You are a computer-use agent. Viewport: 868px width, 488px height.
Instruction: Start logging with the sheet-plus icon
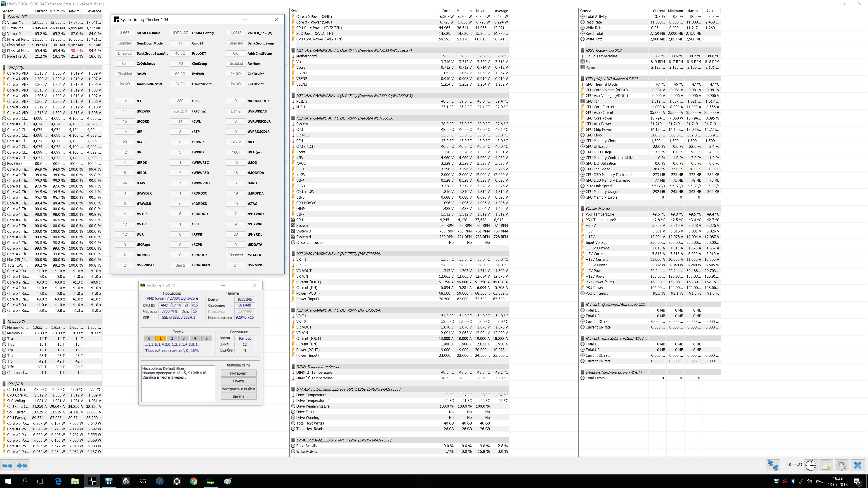click(x=826, y=465)
